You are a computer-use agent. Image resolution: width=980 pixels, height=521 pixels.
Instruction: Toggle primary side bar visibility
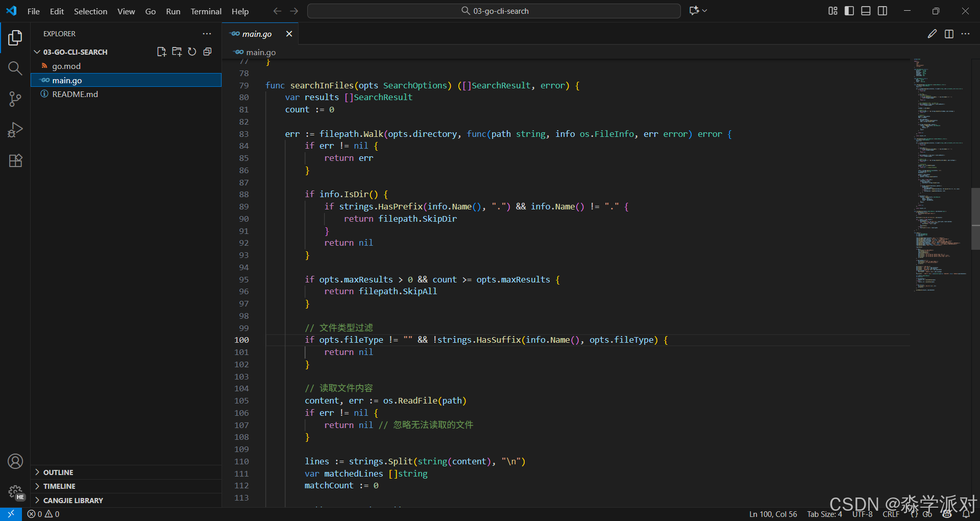point(849,11)
